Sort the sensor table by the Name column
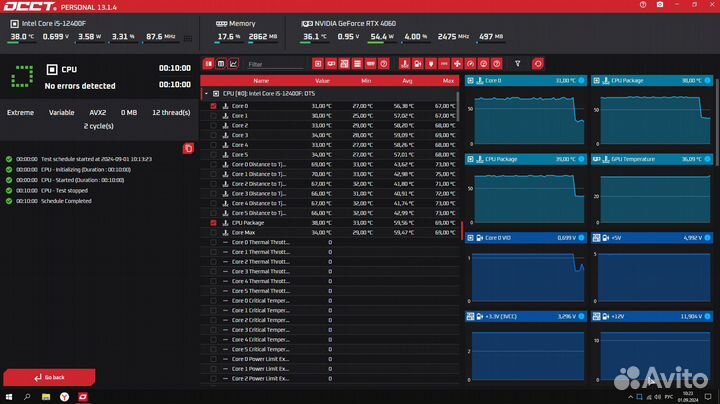Image resolution: width=720 pixels, height=404 pixels. tap(260, 81)
